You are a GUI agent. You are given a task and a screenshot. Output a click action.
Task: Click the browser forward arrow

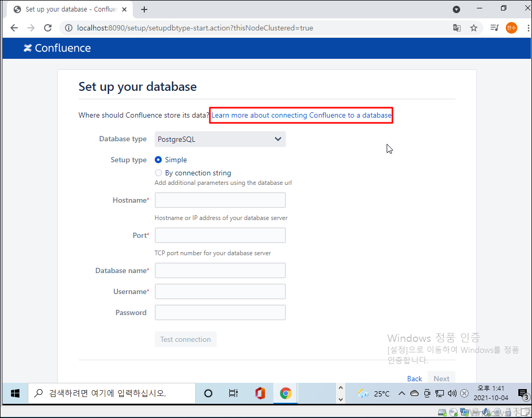[x=31, y=28]
